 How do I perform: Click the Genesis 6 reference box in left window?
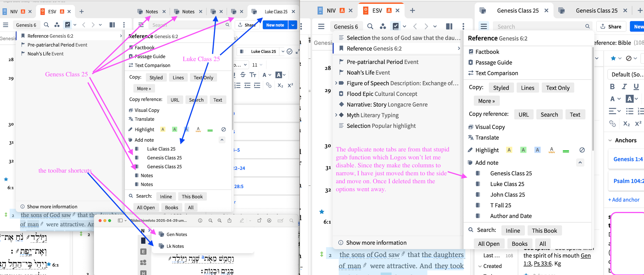[26, 25]
